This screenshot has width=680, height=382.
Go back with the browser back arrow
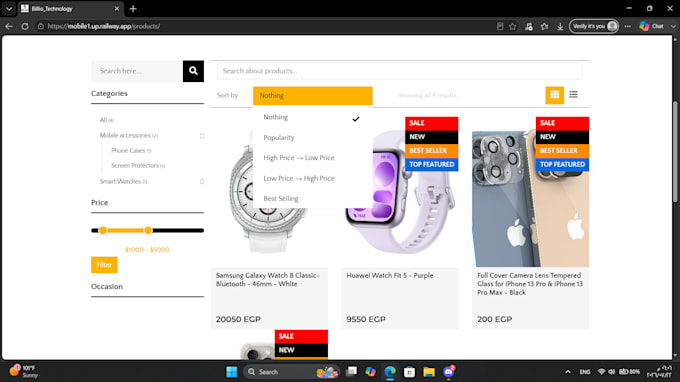[x=9, y=26]
